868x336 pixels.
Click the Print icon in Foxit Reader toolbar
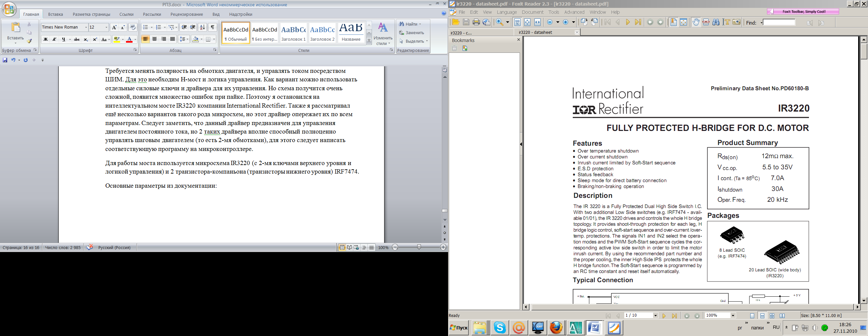click(x=476, y=22)
